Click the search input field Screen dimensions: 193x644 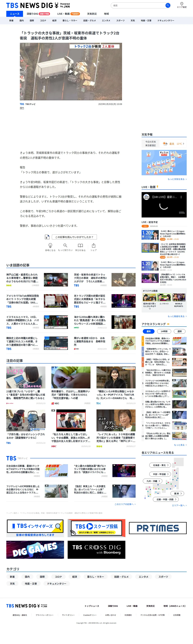(138, 5)
